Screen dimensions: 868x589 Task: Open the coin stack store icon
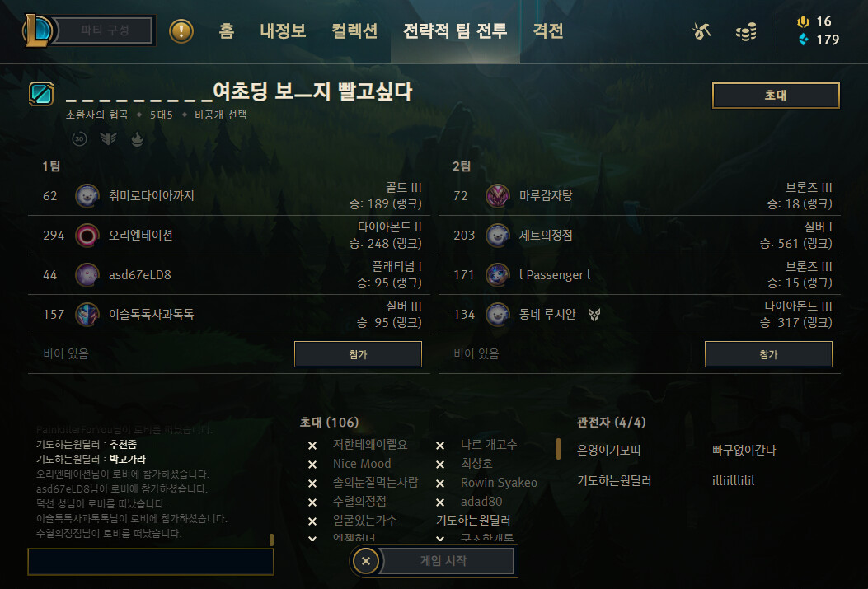pos(746,31)
